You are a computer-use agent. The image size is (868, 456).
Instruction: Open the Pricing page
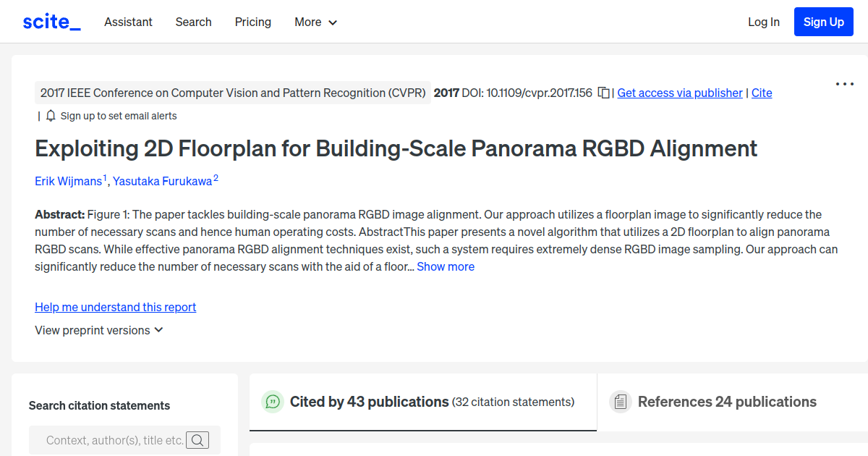pos(252,22)
